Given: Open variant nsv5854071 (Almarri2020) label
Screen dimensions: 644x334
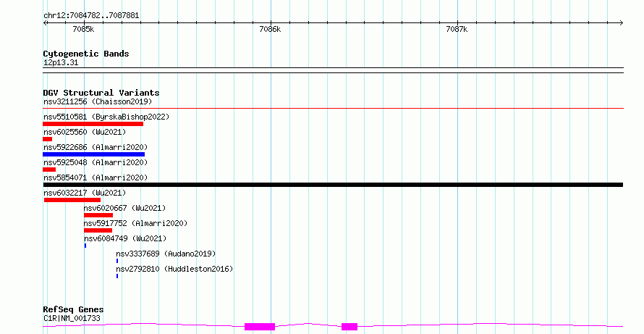Looking at the screenshot, I should click(x=96, y=178).
